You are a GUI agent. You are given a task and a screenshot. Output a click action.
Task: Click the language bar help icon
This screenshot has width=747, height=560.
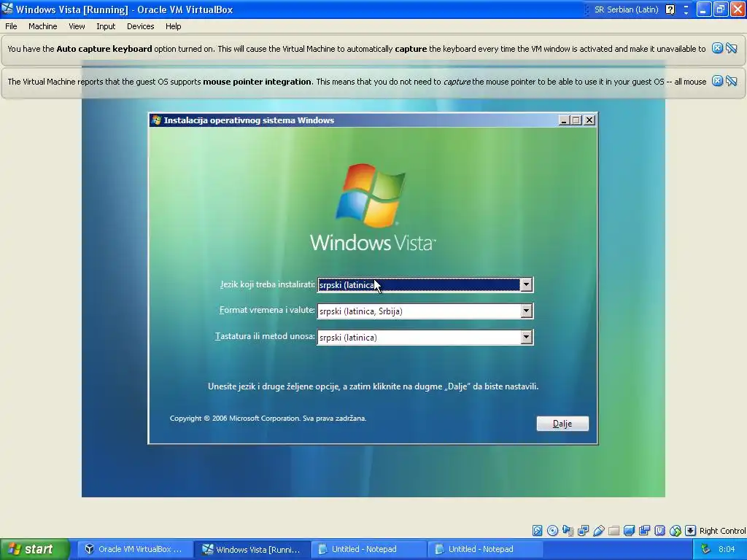(x=670, y=9)
